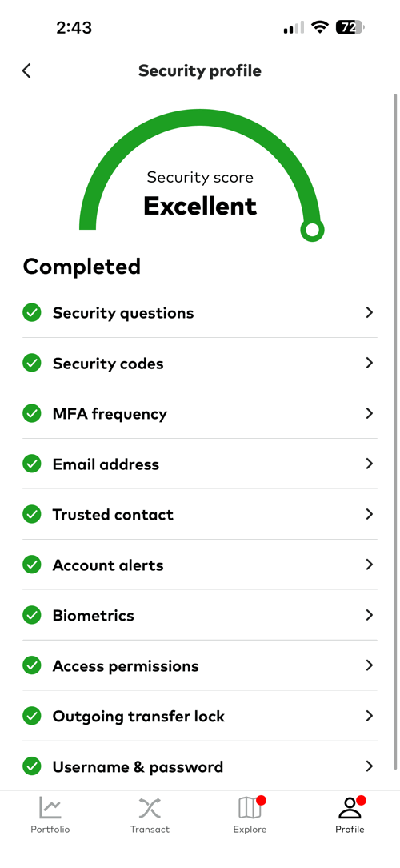This screenshot has width=400, height=868.
Task: Tap the battery indicator icon
Action: (350, 27)
